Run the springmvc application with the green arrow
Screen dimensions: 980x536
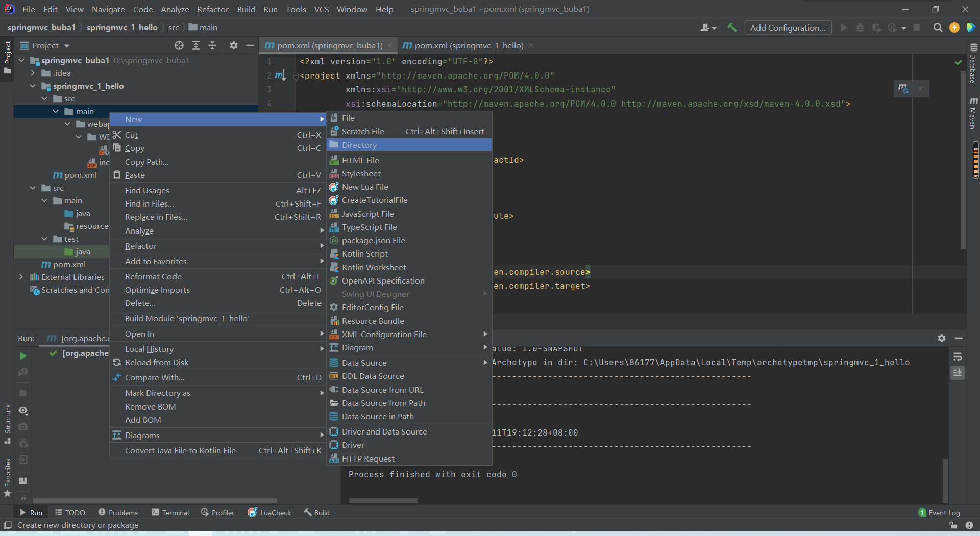[x=844, y=28]
